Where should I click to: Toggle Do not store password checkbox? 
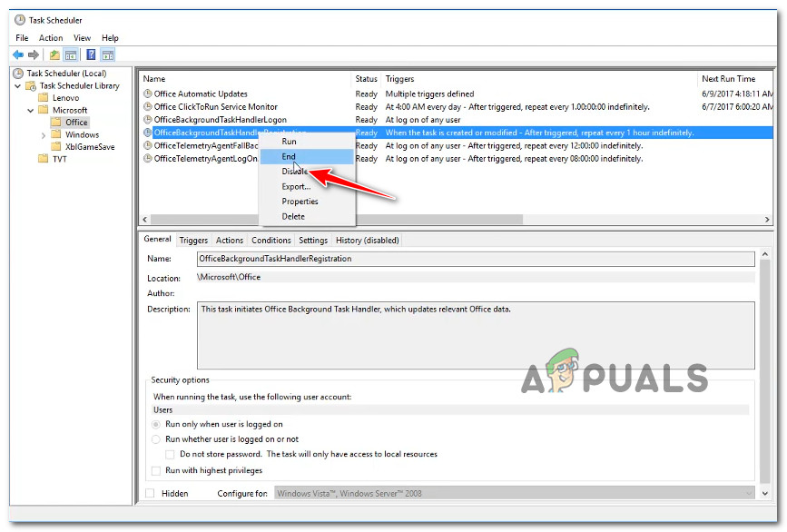tap(170, 454)
